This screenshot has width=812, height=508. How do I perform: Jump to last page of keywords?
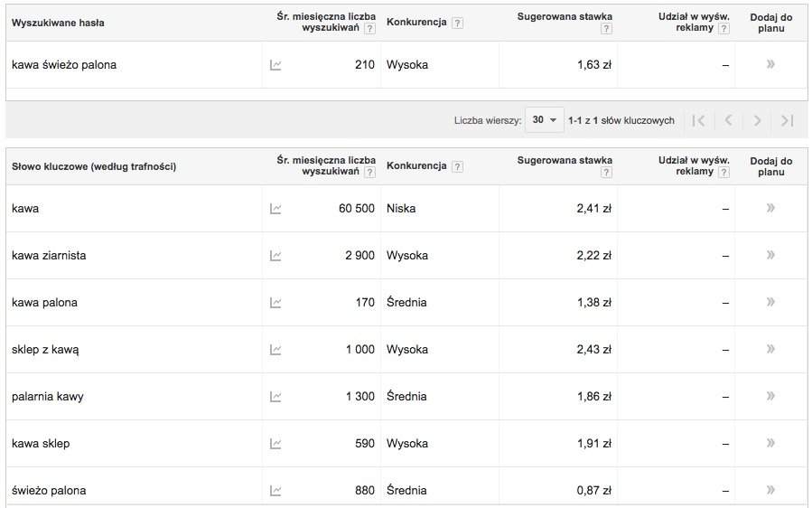click(787, 121)
